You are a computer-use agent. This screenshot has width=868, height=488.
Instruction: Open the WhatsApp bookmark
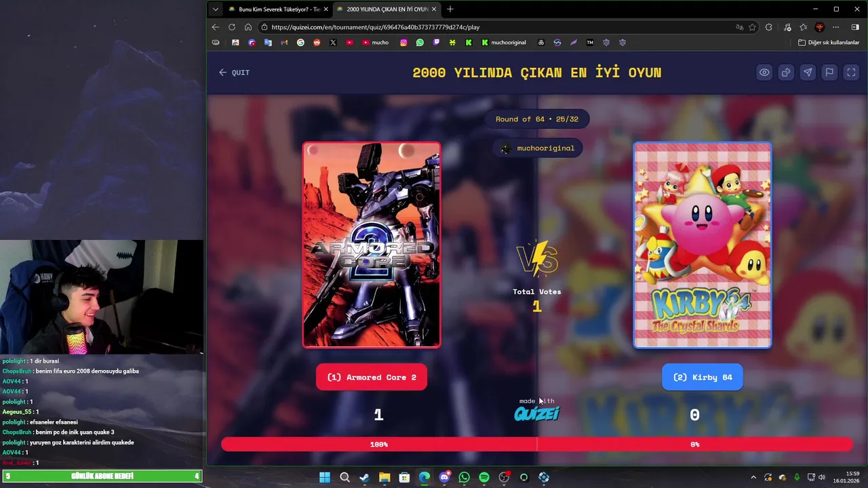tap(420, 43)
